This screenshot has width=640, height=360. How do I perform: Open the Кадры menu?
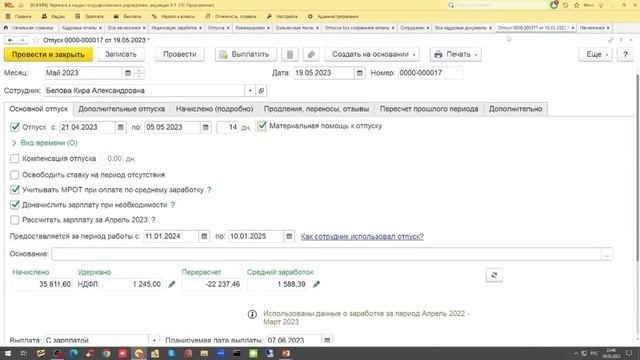click(53, 16)
